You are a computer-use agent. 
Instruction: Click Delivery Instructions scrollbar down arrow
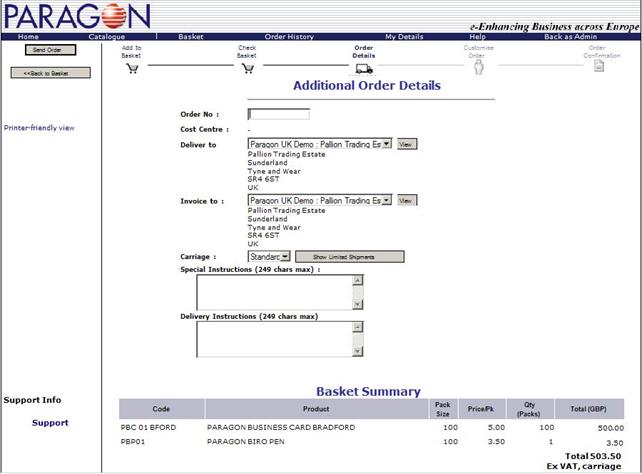click(x=357, y=351)
